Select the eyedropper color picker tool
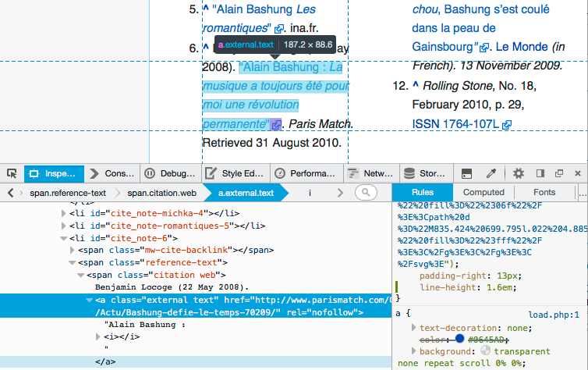The image size is (588, 370). 491,173
